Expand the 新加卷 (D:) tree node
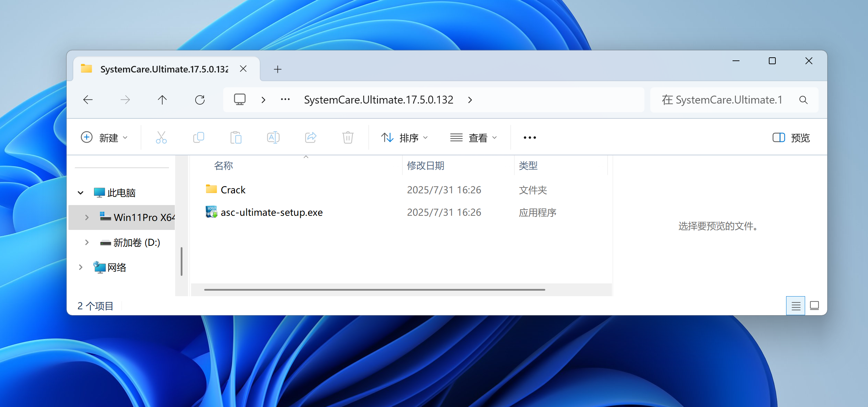The width and height of the screenshot is (868, 407). point(87,242)
